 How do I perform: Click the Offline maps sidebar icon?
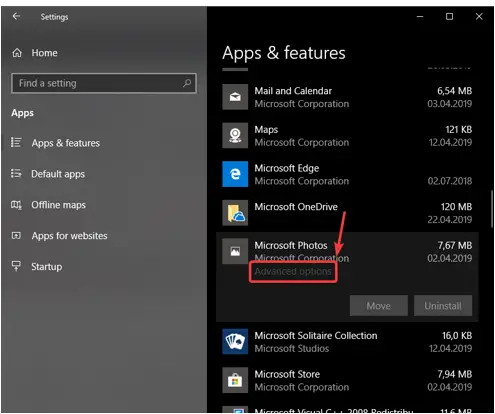point(16,204)
